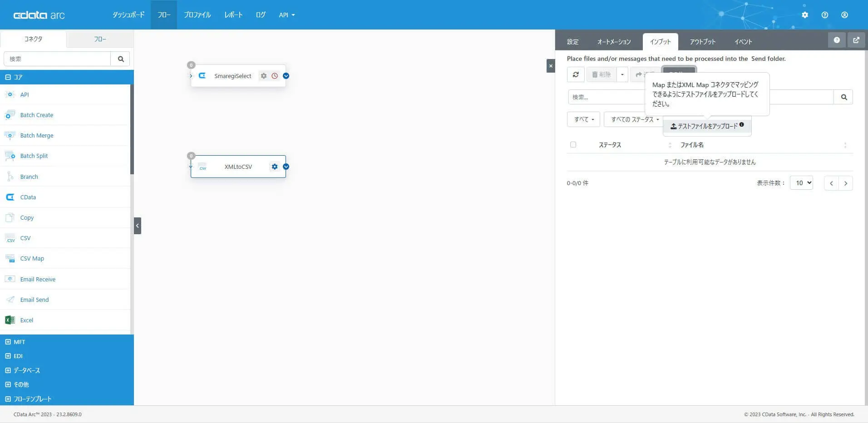868x423 pixels.
Task: Open the フロー top navigation item
Action: (164, 15)
